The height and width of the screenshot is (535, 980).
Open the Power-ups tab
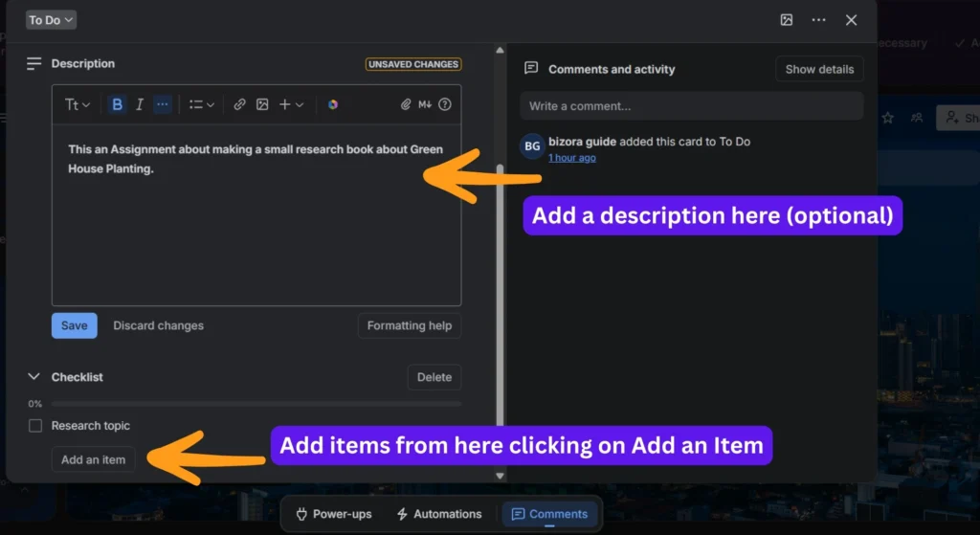click(x=334, y=514)
